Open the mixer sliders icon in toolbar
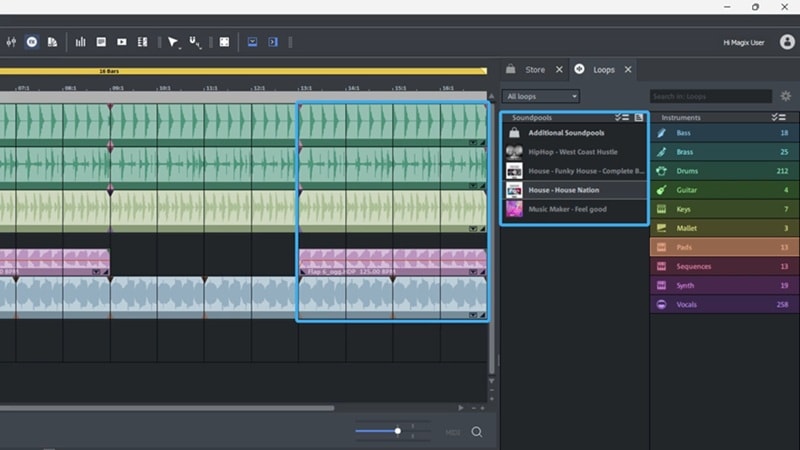 11,42
